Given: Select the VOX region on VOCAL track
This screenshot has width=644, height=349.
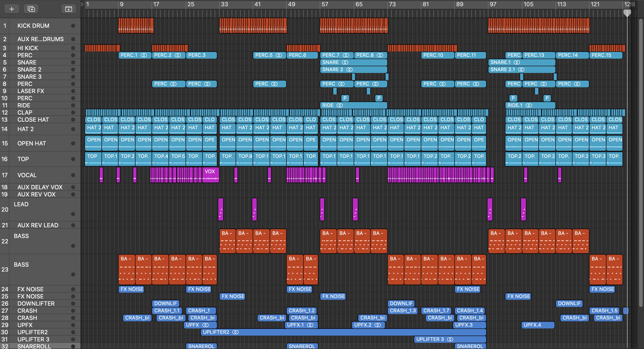Looking at the screenshot, I should 210,175.
